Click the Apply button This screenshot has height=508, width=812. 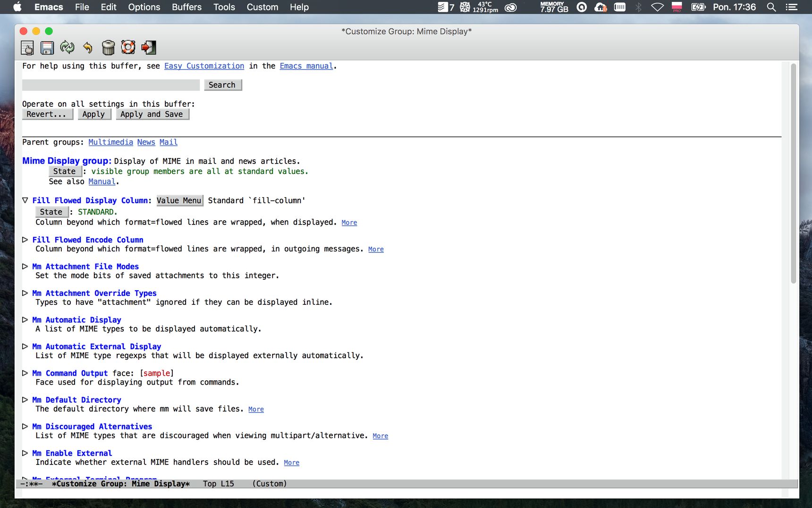(x=94, y=114)
